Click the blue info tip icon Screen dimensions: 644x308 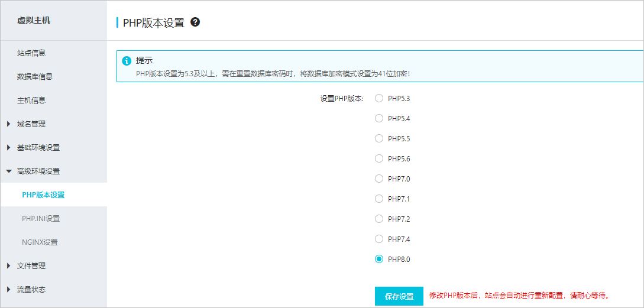coord(127,61)
